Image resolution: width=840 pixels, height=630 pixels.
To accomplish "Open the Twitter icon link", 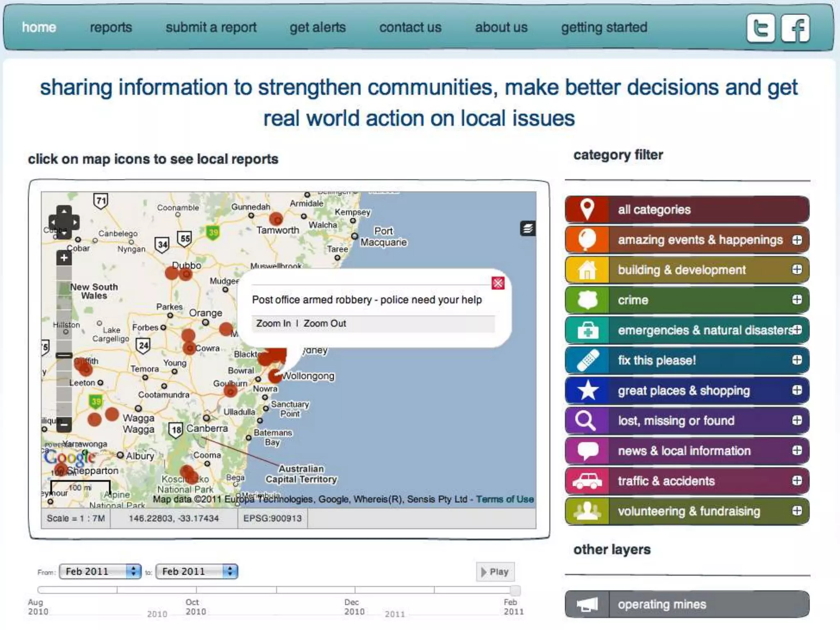I will point(761,28).
